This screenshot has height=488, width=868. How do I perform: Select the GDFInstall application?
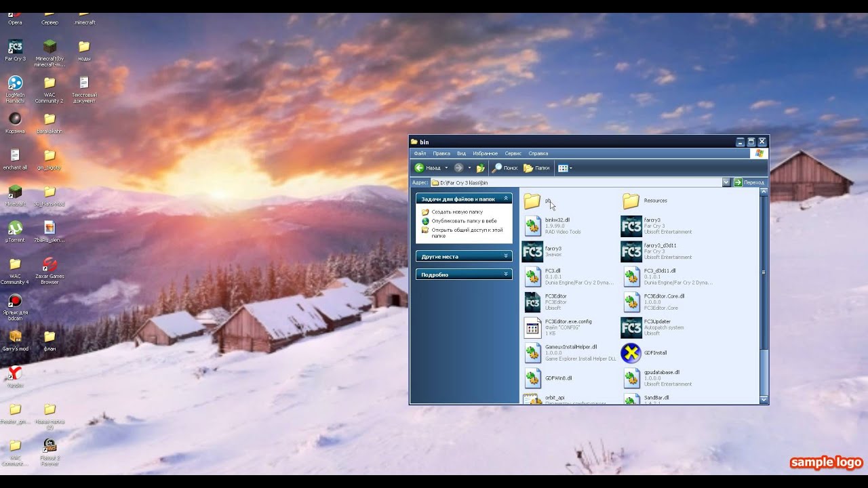(644, 353)
